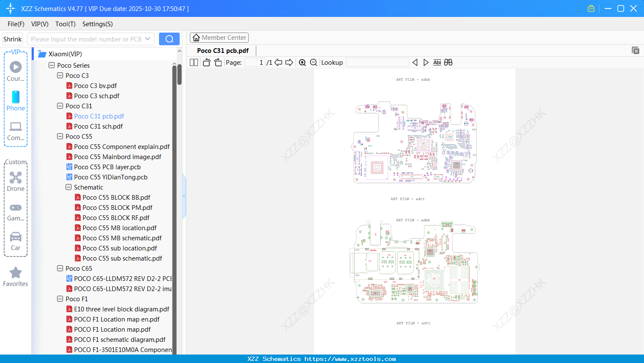Collapse the Poco C65 node
This screenshot has width=644, height=363.
pos(60,269)
